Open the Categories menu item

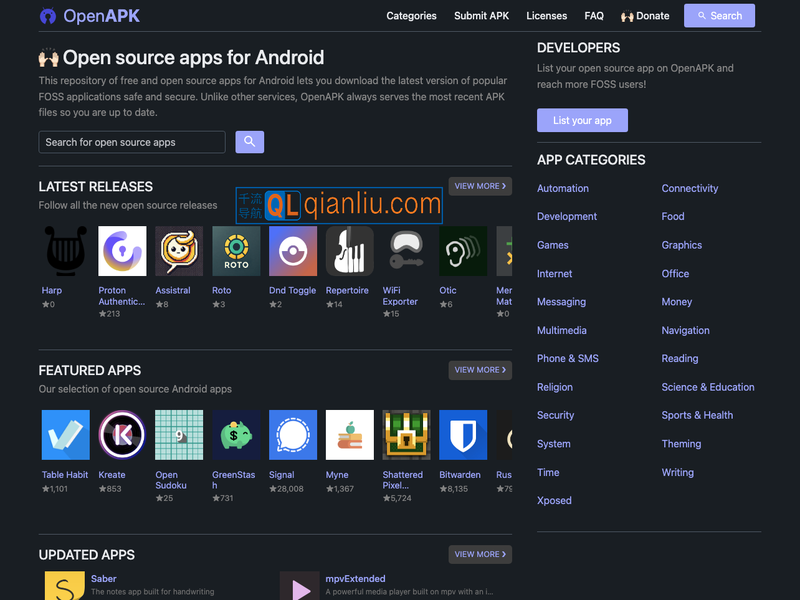[411, 16]
